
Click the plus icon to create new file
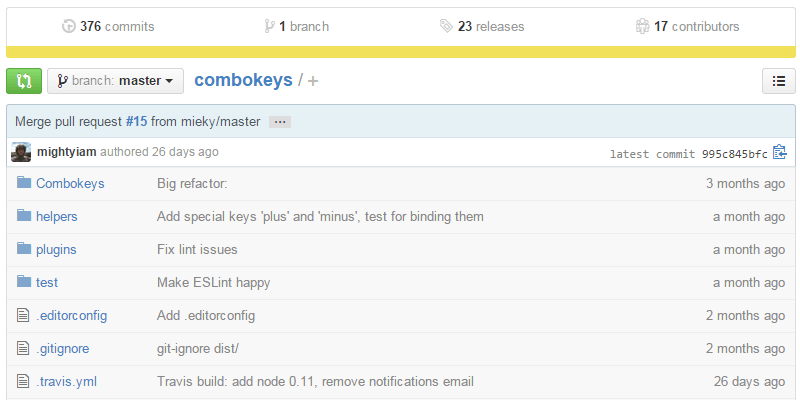313,81
